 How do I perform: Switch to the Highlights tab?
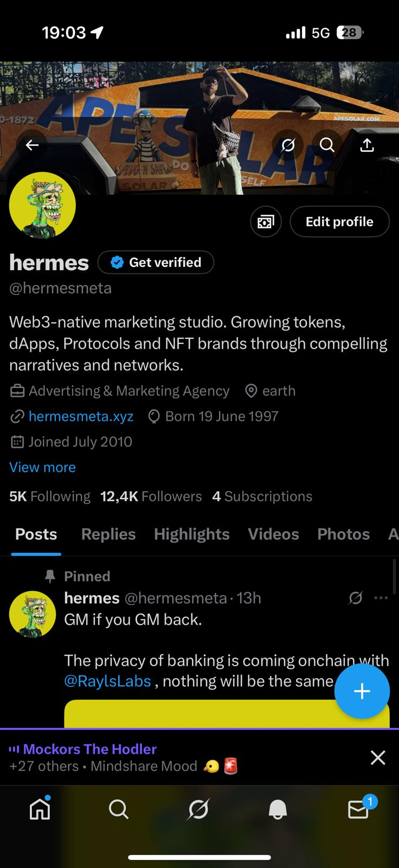(x=191, y=534)
